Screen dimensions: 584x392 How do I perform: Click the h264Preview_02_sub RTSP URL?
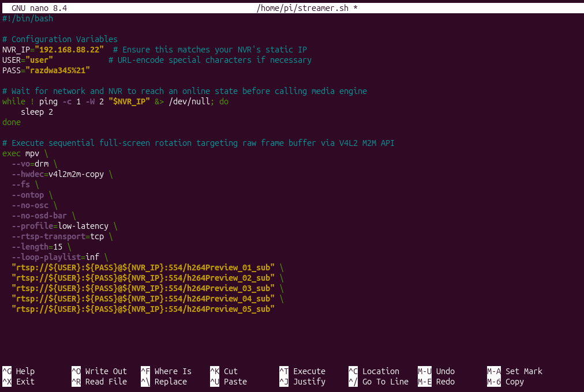tap(143, 278)
